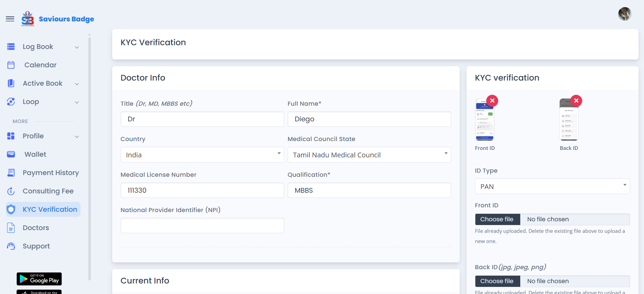644x294 pixels.
Task: Expand the Profile submenu
Action: (x=77, y=137)
